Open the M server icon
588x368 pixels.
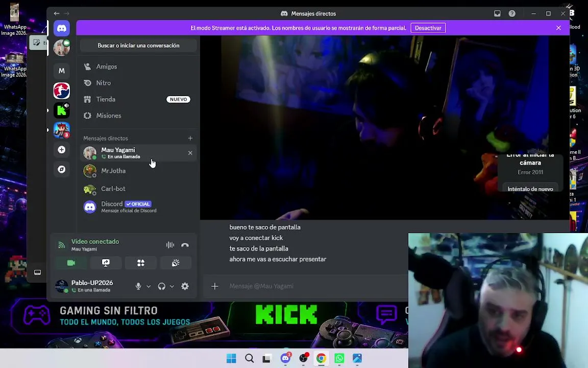click(x=61, y=71)
